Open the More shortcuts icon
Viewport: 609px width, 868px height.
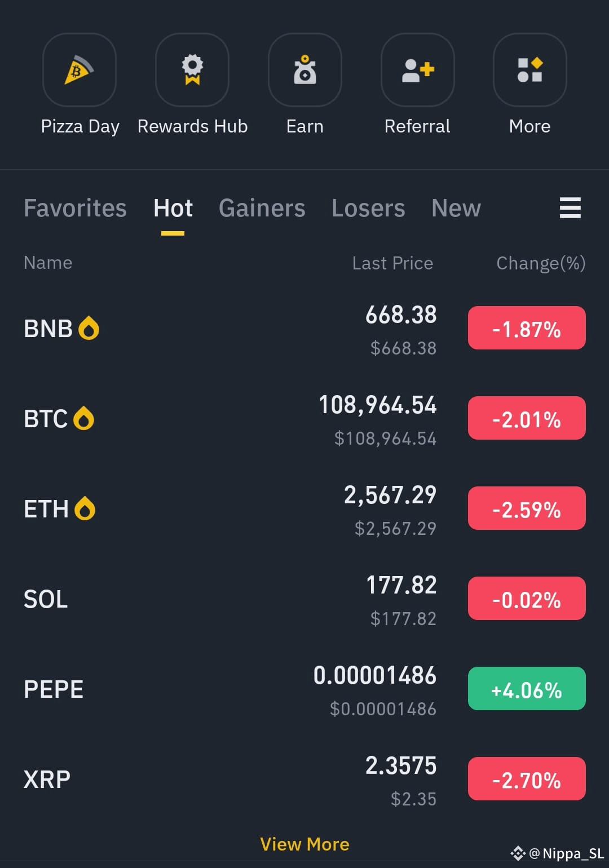coord(530,70)
